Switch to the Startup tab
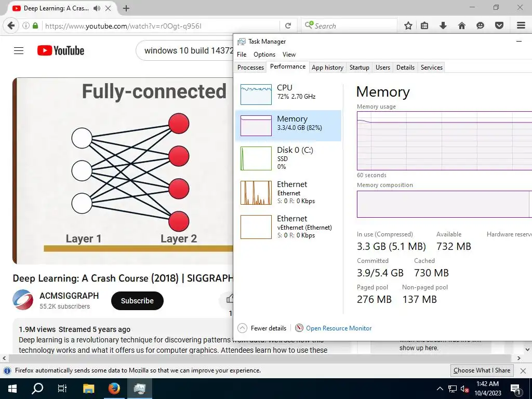This screenshot has width=532, height=399. [x=360, y=67]
